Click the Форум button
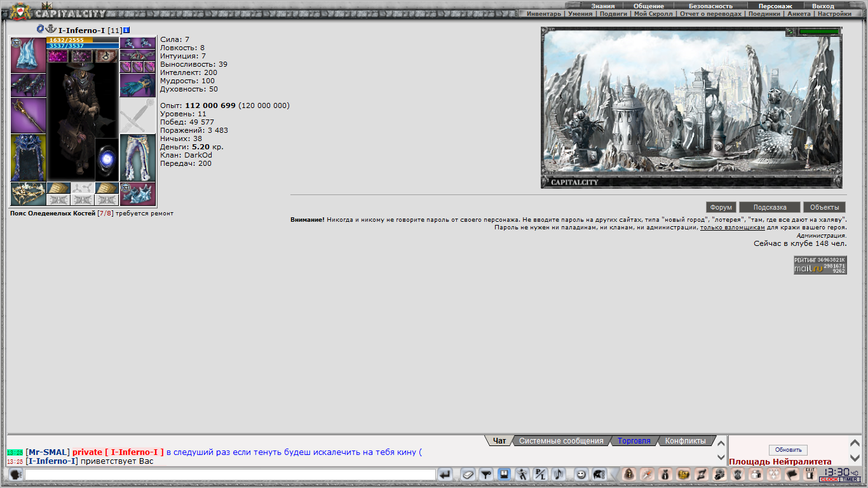This screenshot has width=868, height=488. [x=721, y=207]
